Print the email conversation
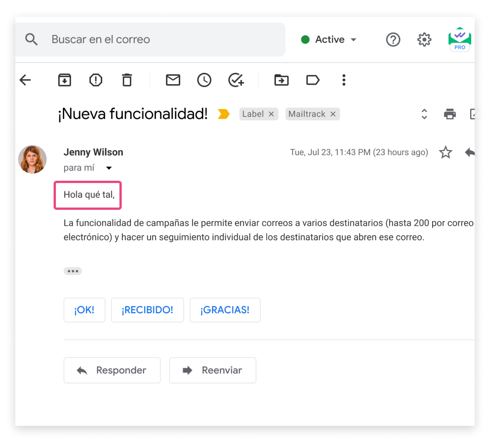Screen dimensions: 490x448 coord(450,114)
